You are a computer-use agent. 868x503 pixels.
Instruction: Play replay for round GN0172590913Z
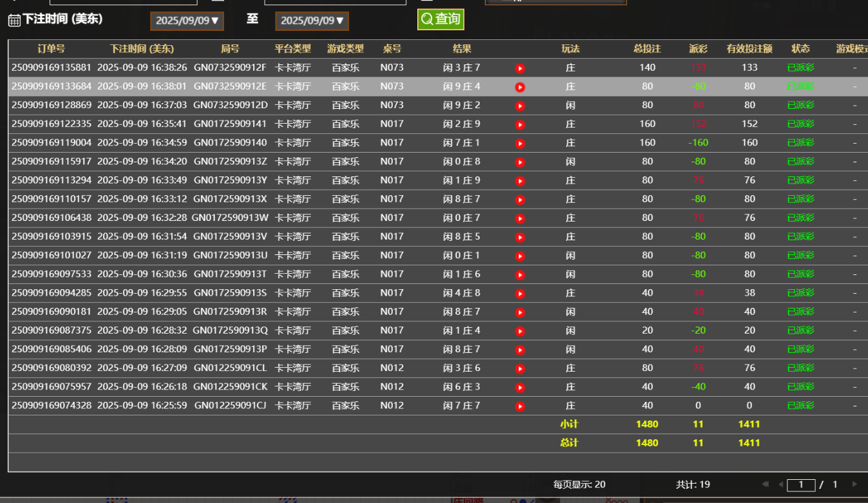coord(520,162)
